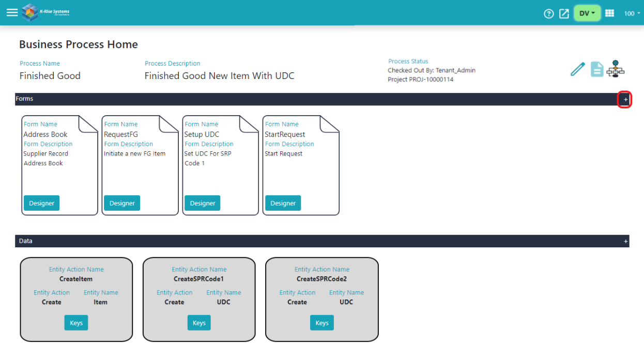Screen dimensions: 644x347
Task: Open the 100 dropdown in the top bar
Action: [631, 13]
